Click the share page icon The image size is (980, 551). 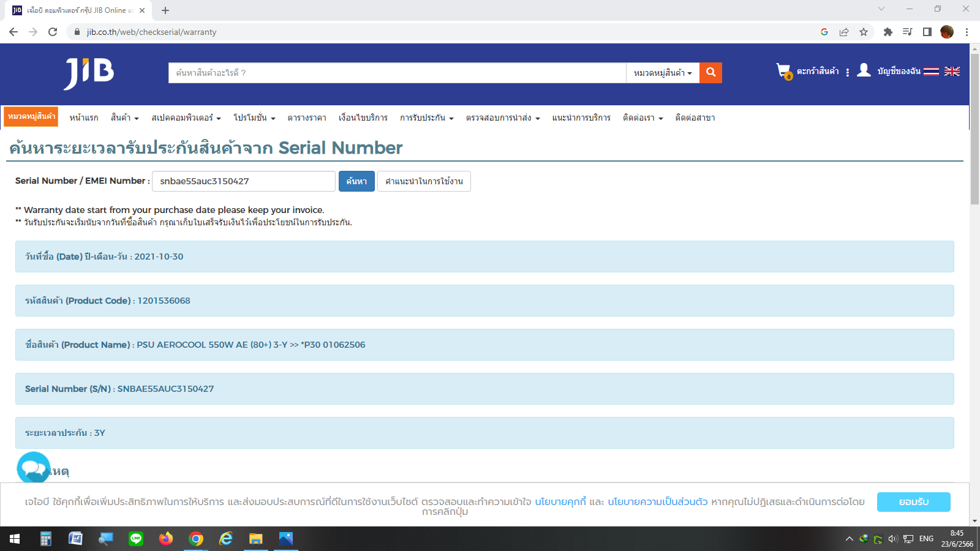[844, 32]
